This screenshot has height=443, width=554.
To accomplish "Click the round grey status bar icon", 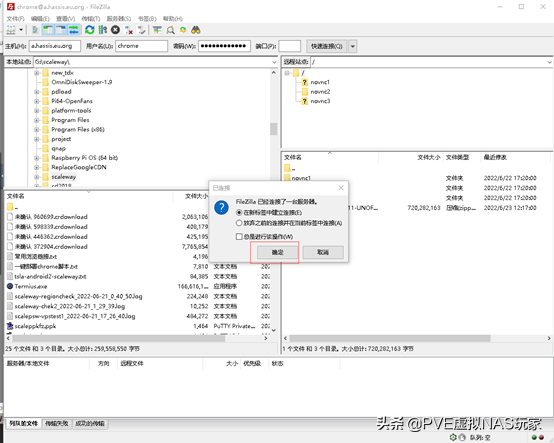I will click(x=462, y=437).
